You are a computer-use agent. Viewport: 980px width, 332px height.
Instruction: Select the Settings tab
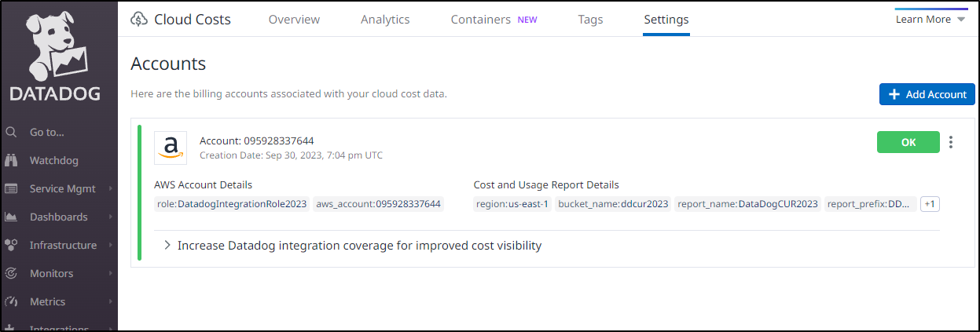click(x=666, y=20)
